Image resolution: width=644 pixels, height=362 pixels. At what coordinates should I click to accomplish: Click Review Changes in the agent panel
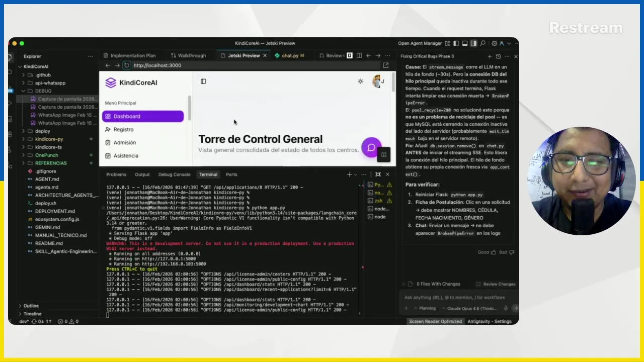[x=495, y=284]
